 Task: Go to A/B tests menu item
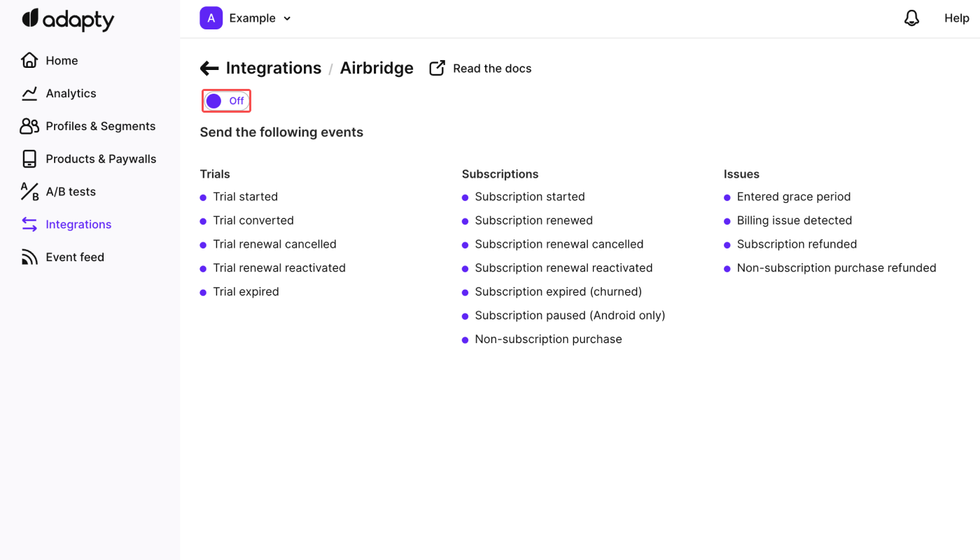tap(71, 192)
